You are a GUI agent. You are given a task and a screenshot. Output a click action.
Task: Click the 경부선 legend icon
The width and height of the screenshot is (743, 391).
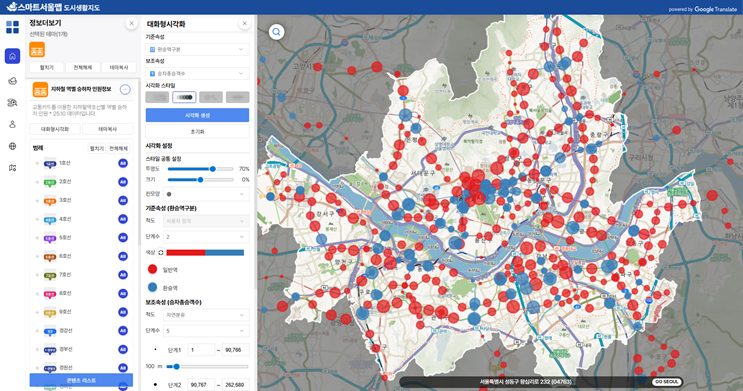coord(50,349)
